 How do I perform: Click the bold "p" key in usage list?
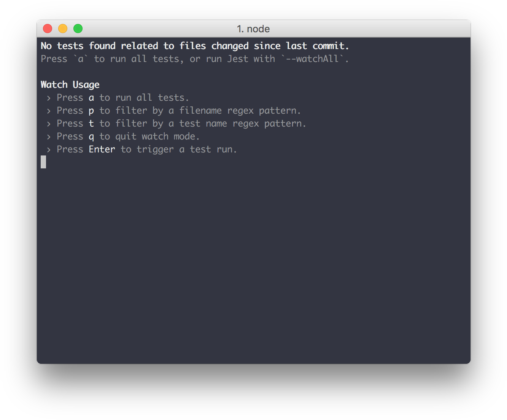tap(91, 111)
